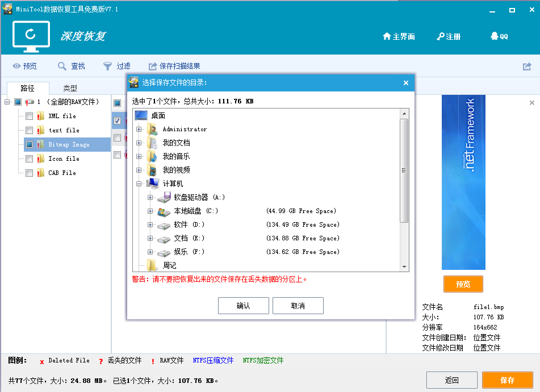Viewport: 540px width, 392px height.
Task: Click the 返回 back button
Action: [x=452, y=380]
